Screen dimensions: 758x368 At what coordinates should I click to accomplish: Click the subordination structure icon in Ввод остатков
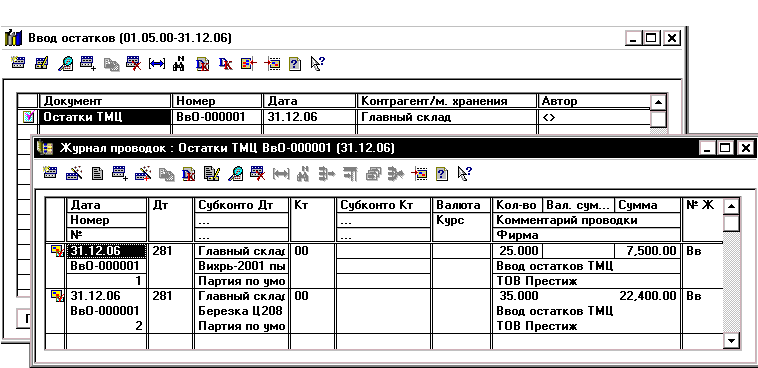248,63
